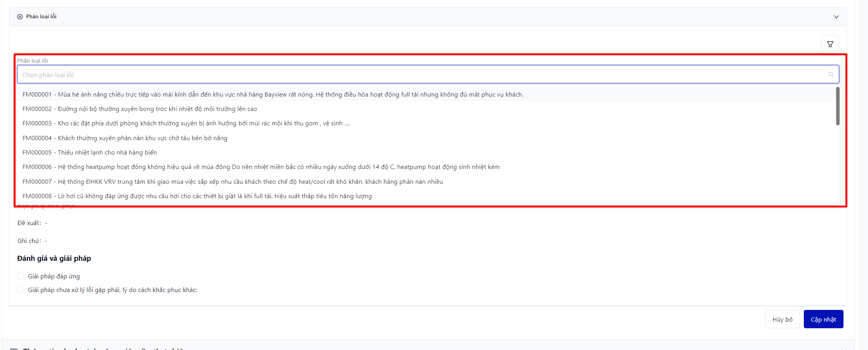
Task: Open the filter funnel icon button
Action: (x=830, y=44)
